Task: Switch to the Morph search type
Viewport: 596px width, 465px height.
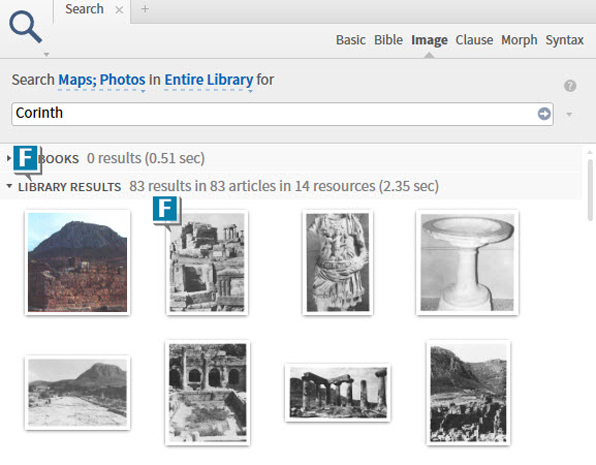Action: coord(519,40)
